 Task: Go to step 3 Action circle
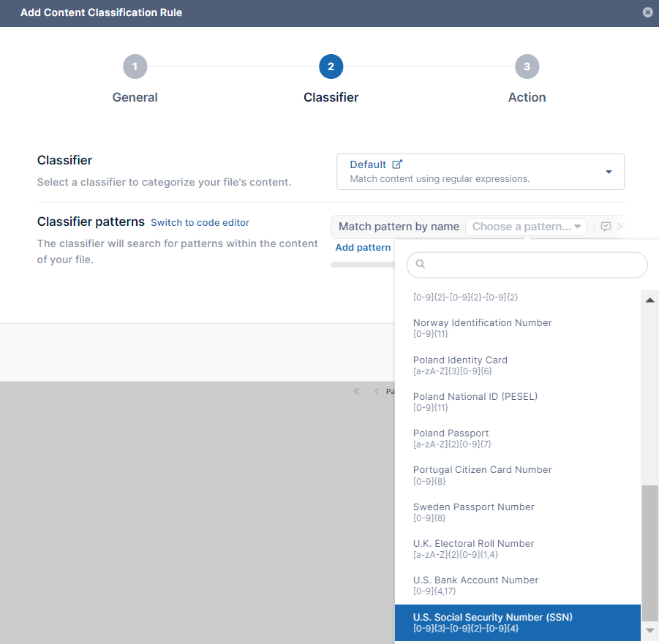coord(527,67)
